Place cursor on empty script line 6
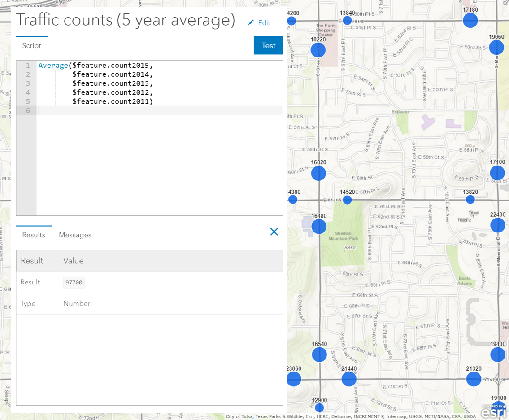The height and width of the screenshot is (420, 509). click(x=159, y=110)
